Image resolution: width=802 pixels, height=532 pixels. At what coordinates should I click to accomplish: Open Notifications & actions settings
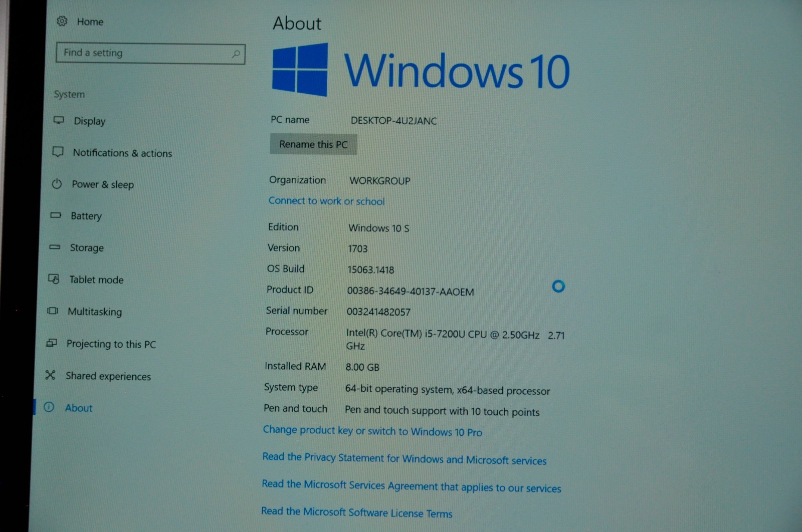[x=122, y=153]
